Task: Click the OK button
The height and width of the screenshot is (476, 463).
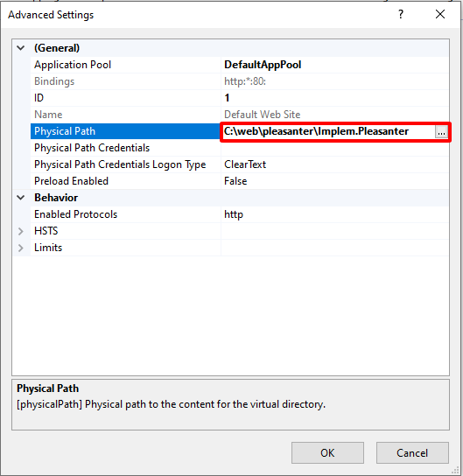Action: tap(327, 452)
